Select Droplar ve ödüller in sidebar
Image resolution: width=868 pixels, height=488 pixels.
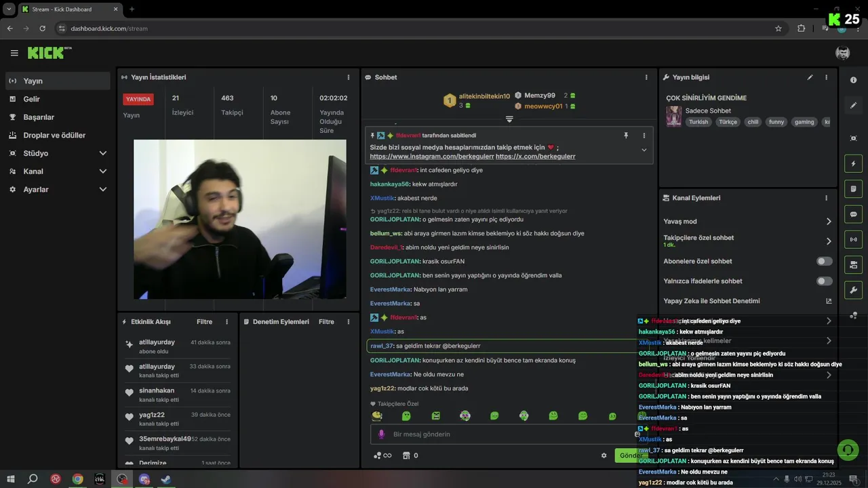[58, 136]
